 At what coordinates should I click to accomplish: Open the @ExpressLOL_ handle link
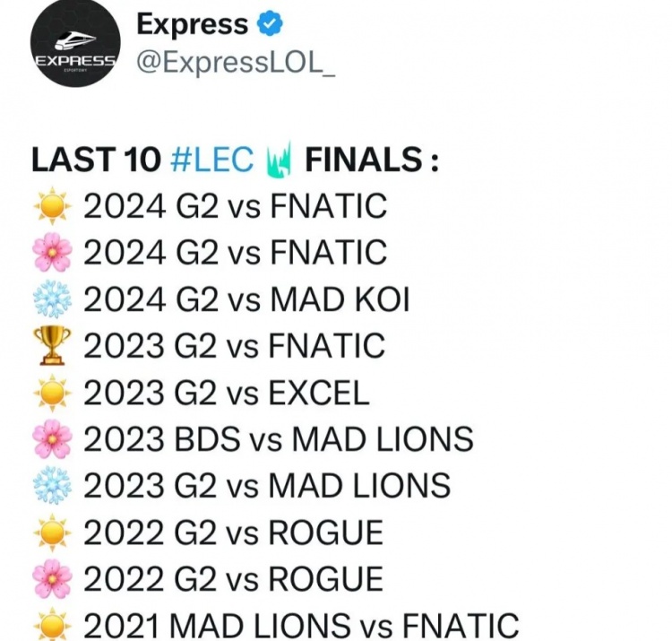236,63
